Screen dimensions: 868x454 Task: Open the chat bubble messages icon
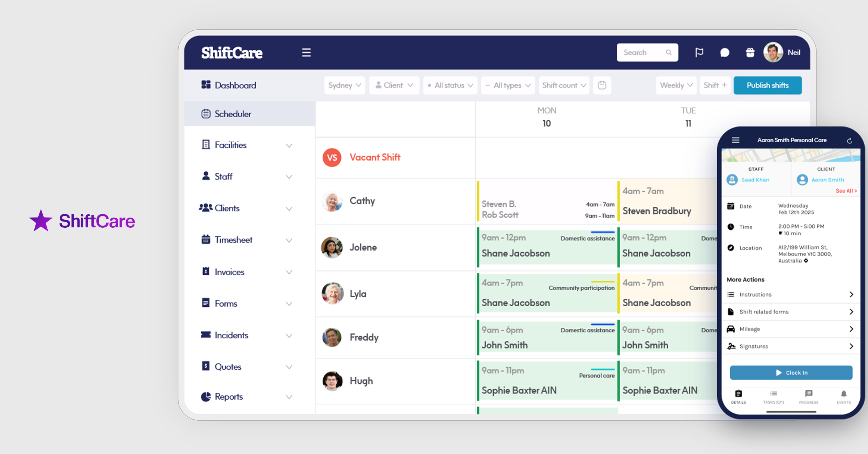click(x=724, y=53)
